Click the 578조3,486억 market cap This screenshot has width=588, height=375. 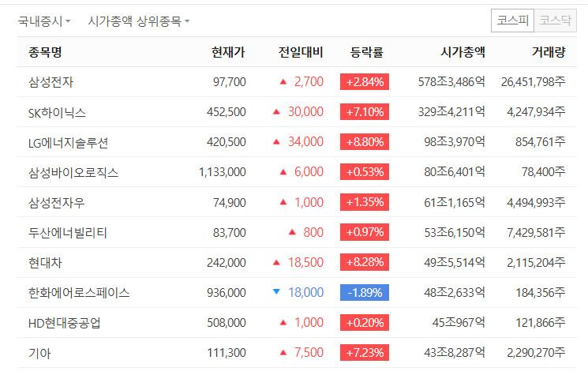pyautogui.click(x=451, y=82)
